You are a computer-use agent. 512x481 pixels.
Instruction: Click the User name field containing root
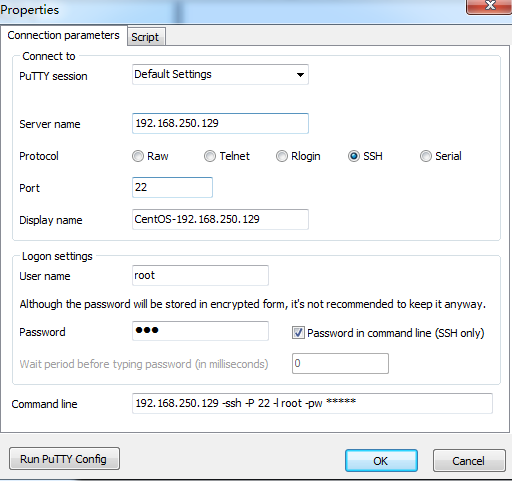point(200,275)
